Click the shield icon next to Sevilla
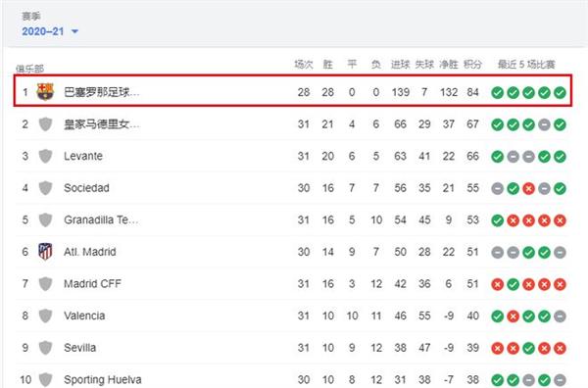The image size is (588, 388). click(x=45, y=348)
